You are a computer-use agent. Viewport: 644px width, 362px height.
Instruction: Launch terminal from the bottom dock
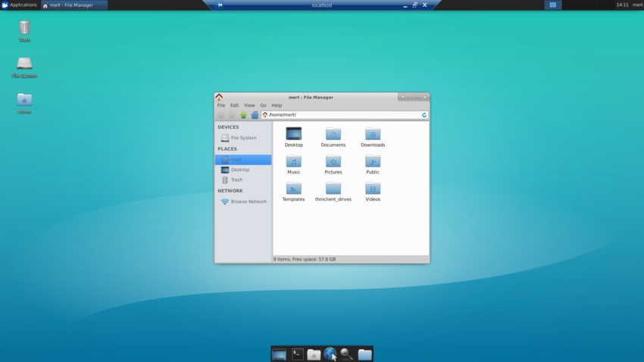coord(298,354)
